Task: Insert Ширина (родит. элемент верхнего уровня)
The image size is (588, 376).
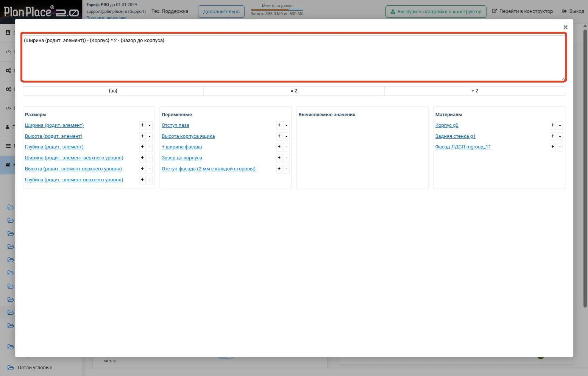Action: point(74,158)
